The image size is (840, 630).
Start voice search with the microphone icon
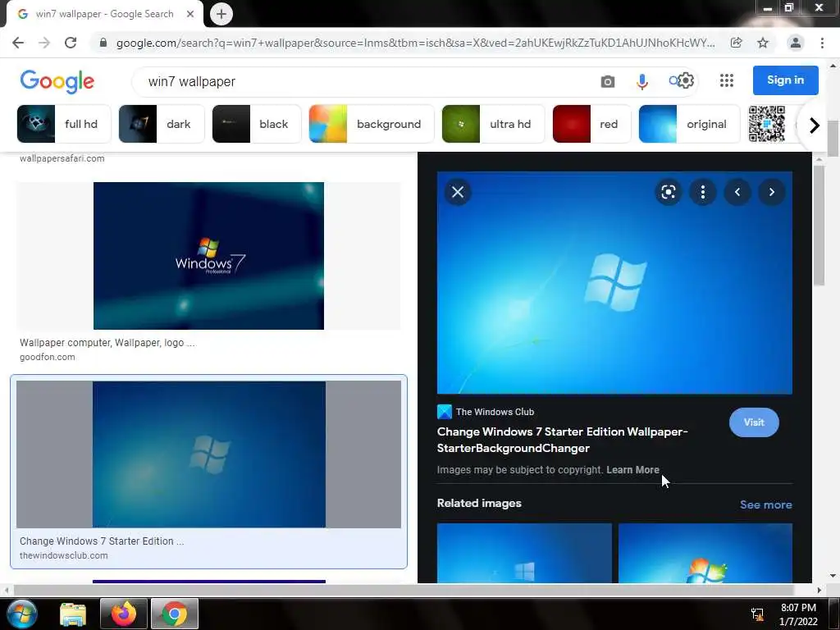641,81
